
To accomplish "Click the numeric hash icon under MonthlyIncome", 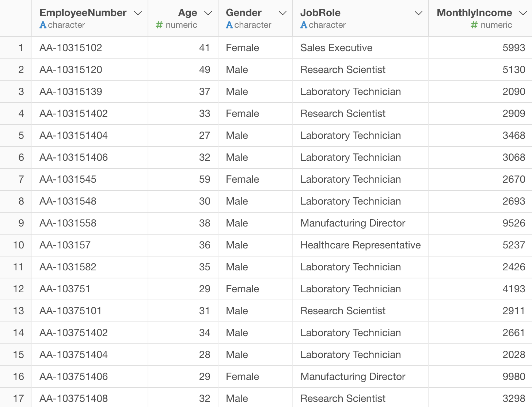I will pos(474,25).
